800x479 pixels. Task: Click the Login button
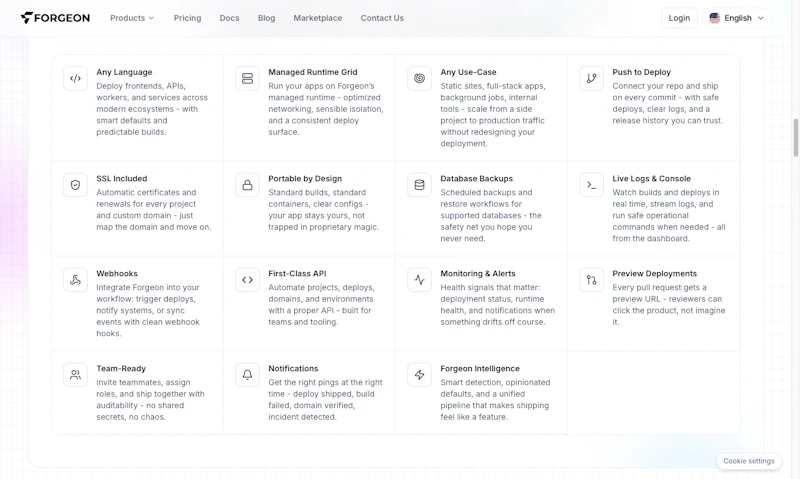pos(679,18)
